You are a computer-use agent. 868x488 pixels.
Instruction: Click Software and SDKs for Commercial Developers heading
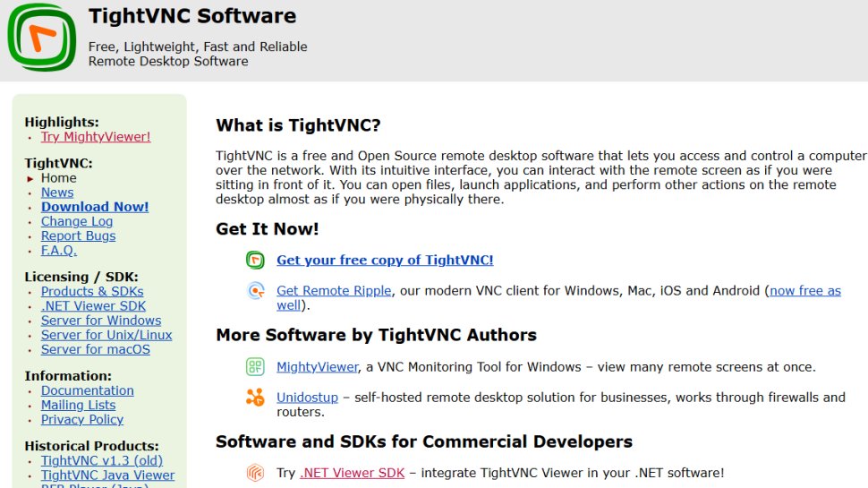(x=424, y=441)
